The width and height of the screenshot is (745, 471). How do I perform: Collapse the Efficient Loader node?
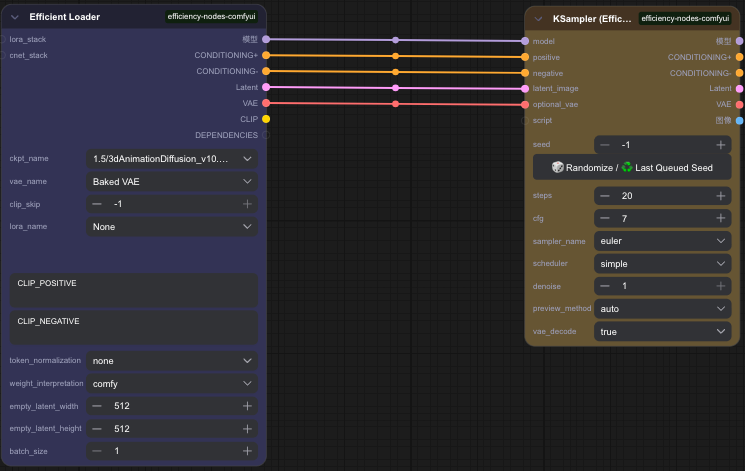coord(16,17)
